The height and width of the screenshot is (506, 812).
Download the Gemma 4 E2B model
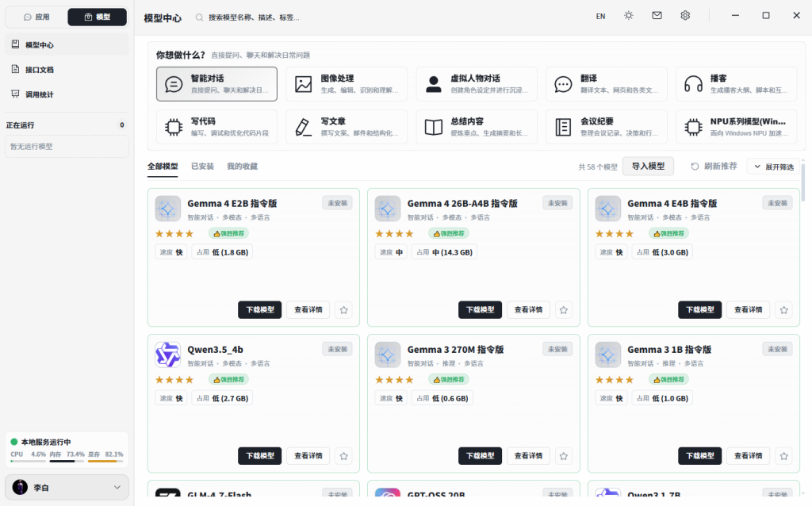[260, 310]
